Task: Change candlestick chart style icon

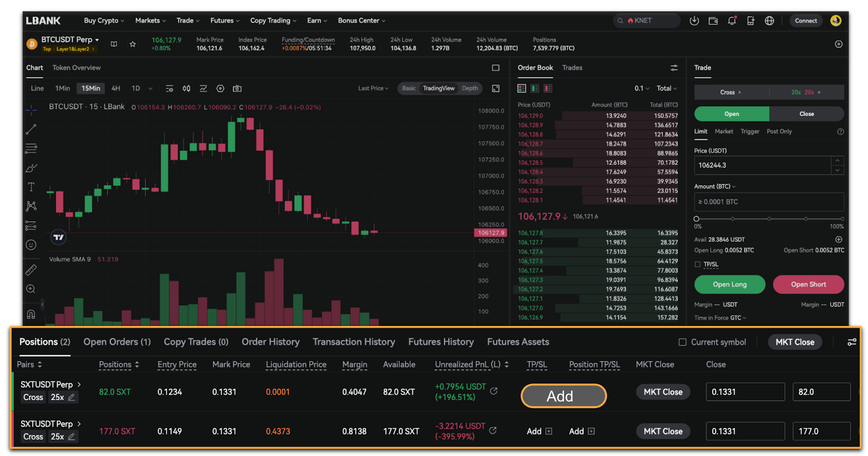Action: pyautogui.click(x=186, y=88)
